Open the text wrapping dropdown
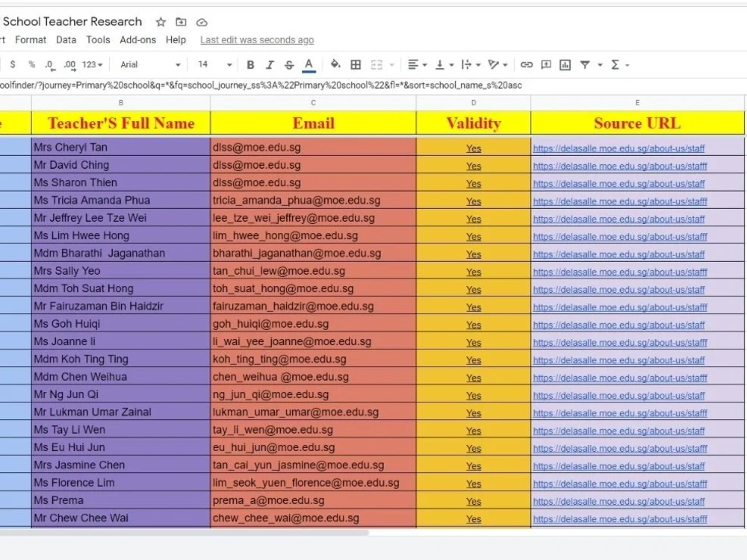 click(x=471, y=65)
